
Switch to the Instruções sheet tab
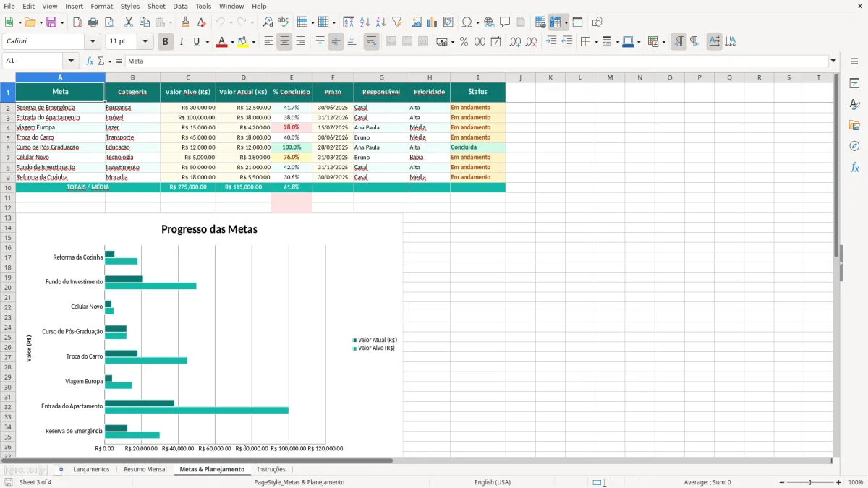click(x=271, y=469)
